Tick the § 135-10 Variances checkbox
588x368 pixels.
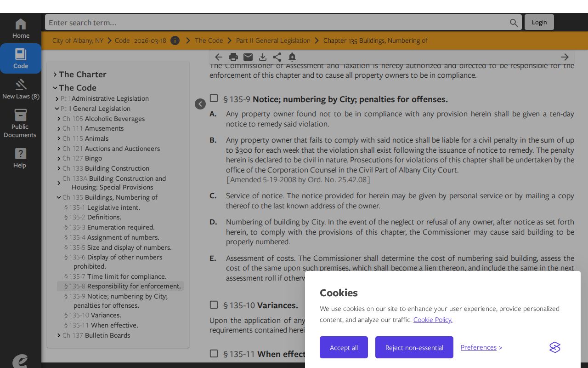[214, 305]
